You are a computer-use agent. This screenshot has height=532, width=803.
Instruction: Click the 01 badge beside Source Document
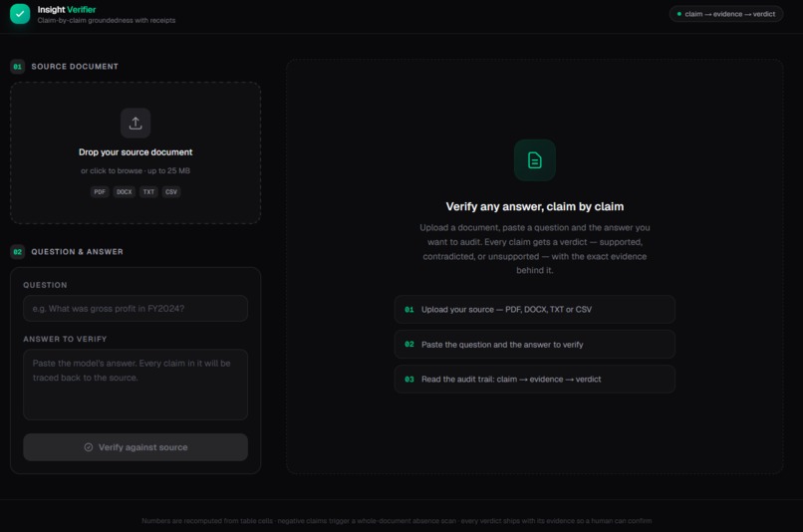tap(17, 67)
